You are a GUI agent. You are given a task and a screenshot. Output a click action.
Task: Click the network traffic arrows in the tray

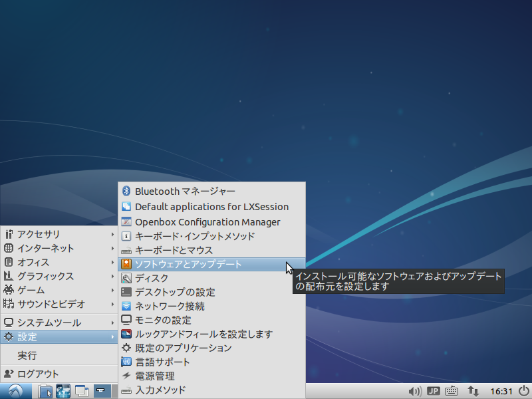[x=474, y=391]
